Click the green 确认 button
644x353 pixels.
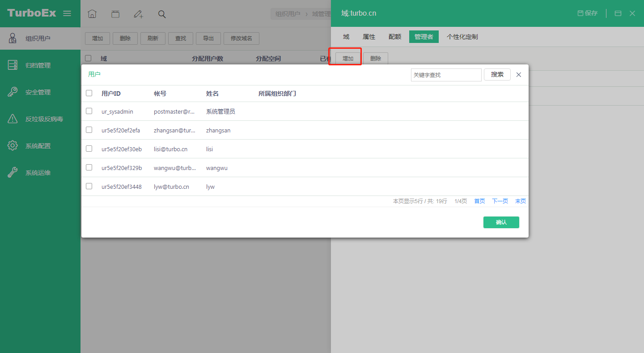point(501,222)
